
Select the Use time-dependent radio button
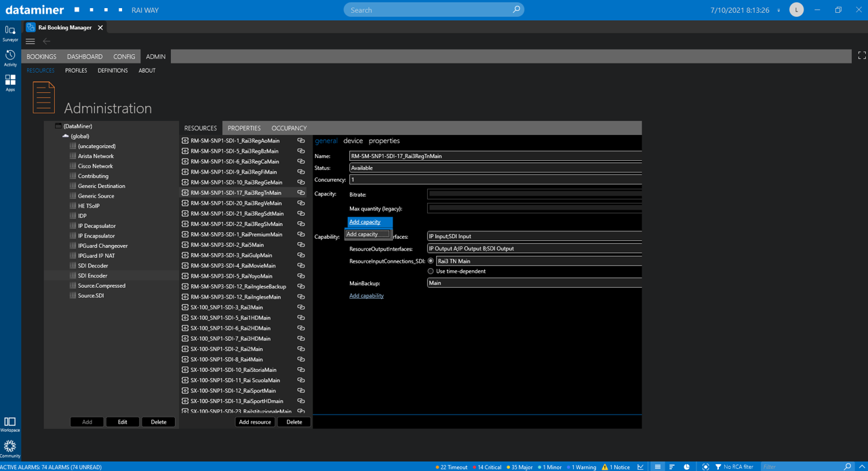[x=431, y=271]
